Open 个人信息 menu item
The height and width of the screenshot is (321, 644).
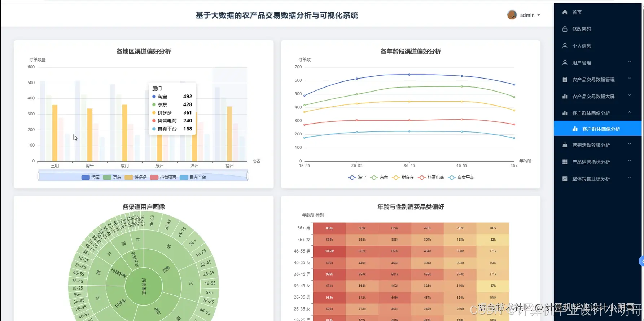pyautogui.click(x=581, y=46)
